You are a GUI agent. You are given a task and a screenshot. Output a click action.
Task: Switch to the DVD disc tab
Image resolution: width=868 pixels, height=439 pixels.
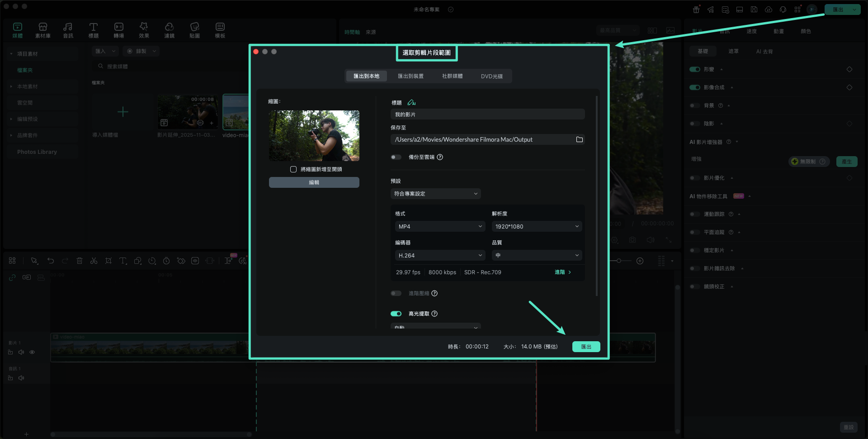(491, 76)
